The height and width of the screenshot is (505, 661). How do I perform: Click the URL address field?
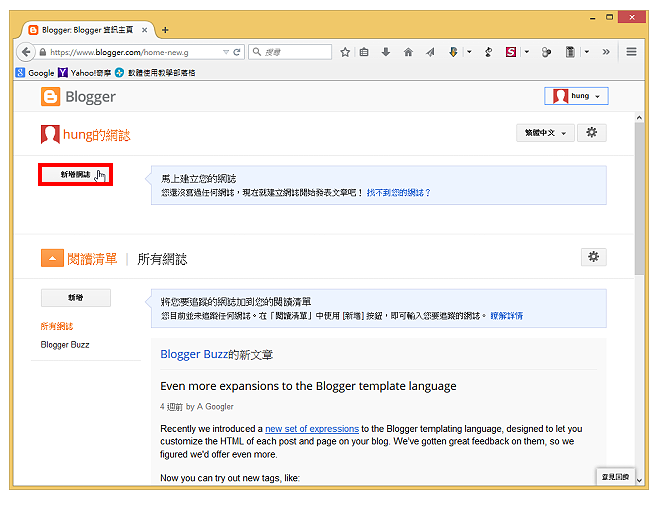[135, 52]
